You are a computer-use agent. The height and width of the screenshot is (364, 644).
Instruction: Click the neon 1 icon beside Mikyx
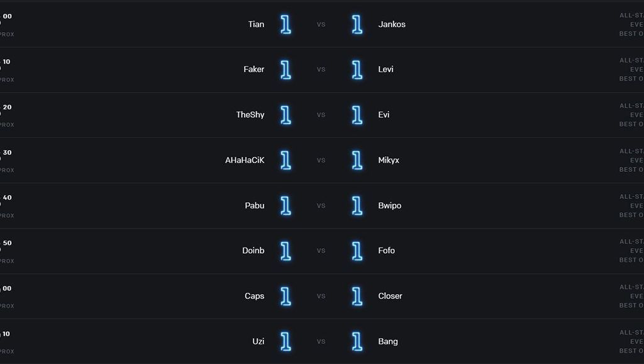coord(357,160)
